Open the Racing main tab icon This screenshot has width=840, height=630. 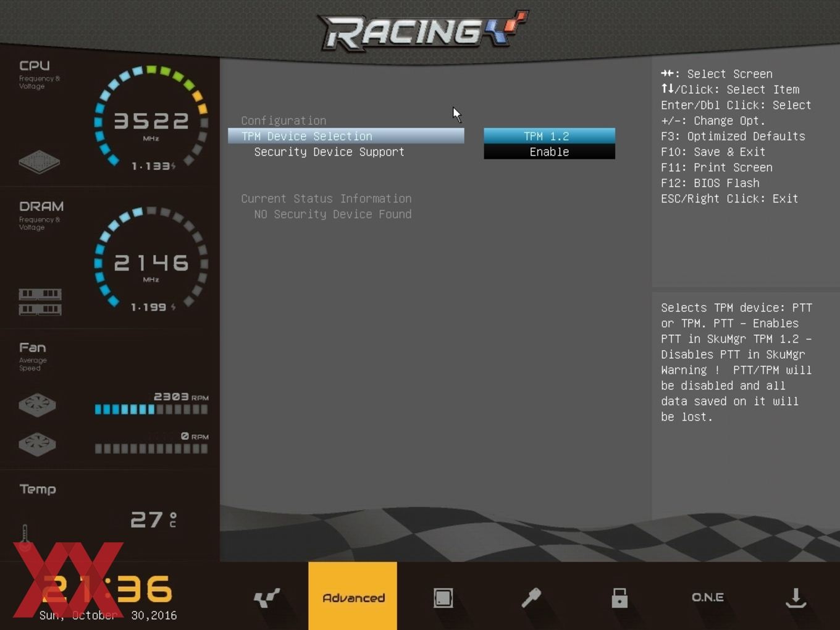coord(266,597)
